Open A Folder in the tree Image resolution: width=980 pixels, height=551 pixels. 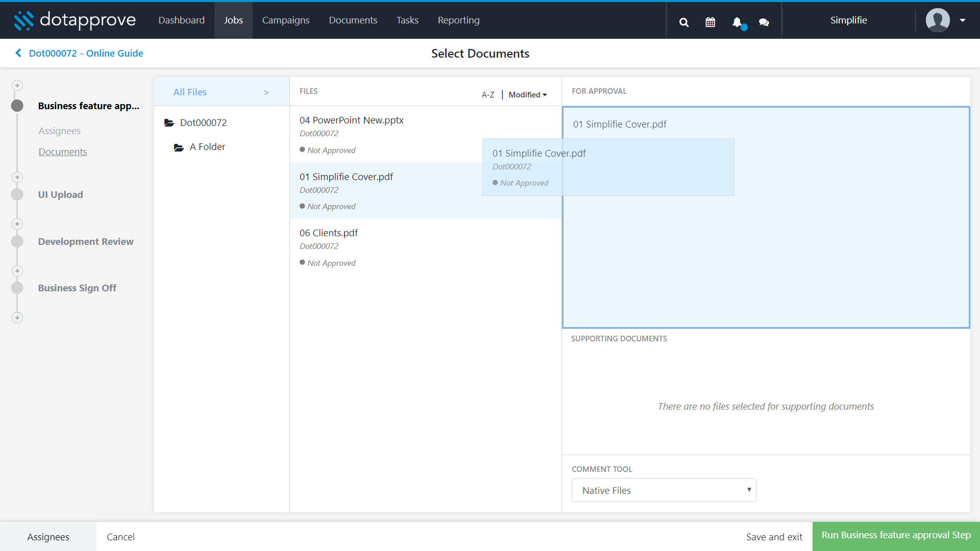207,147
